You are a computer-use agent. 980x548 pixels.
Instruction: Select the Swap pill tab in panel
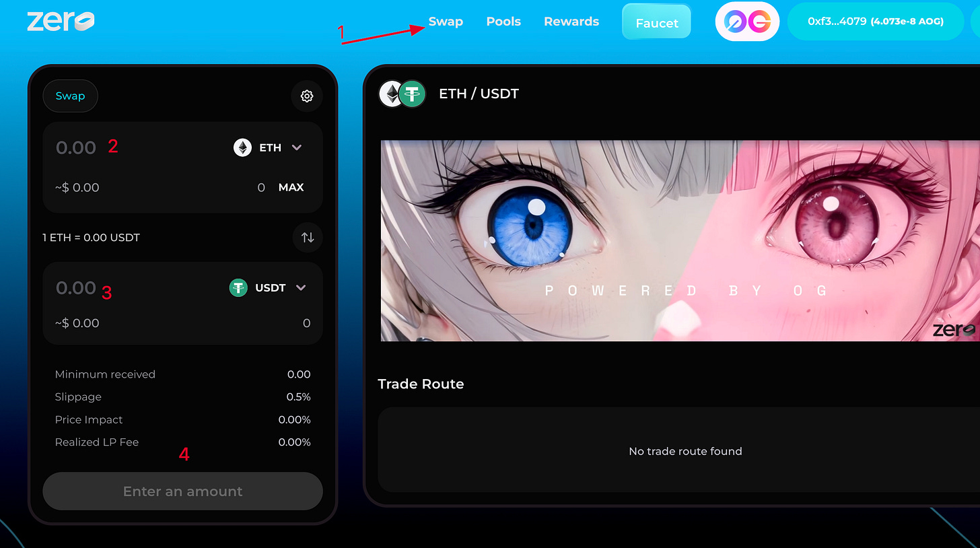[70, 96]
